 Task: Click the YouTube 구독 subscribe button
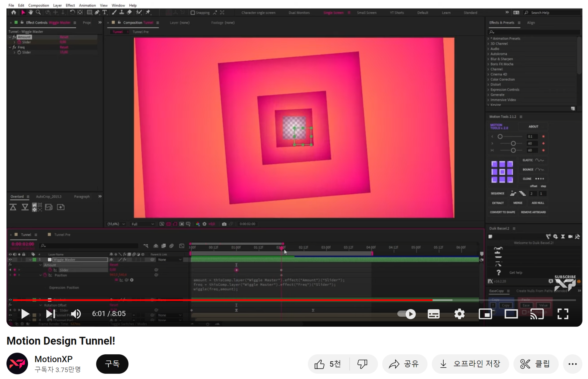[x=112, y=364]
